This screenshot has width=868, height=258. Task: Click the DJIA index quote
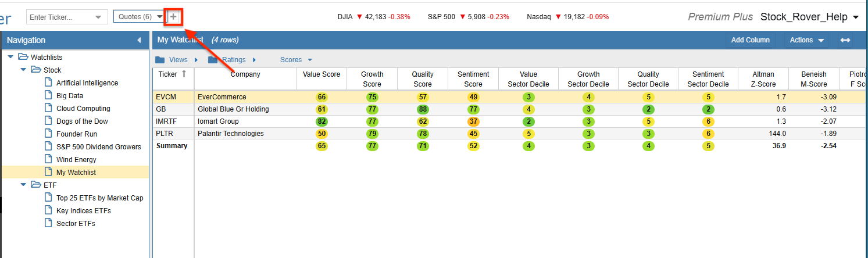(374, 17)
